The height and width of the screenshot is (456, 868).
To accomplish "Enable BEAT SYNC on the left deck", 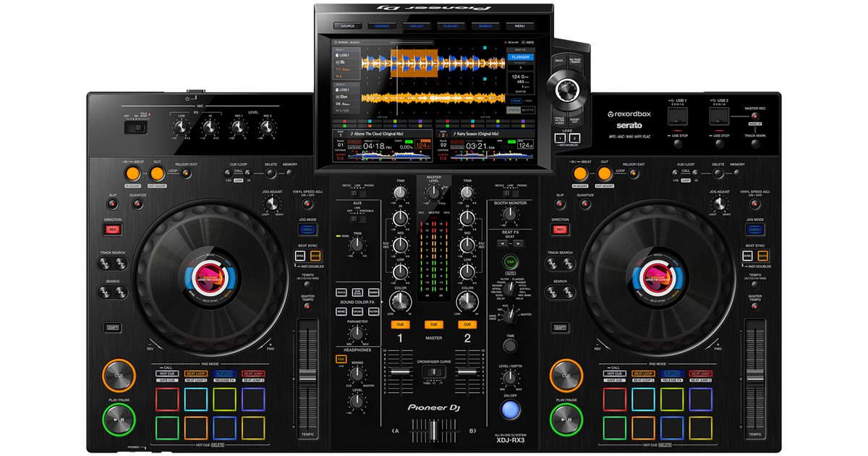I will tap(300, 256).
